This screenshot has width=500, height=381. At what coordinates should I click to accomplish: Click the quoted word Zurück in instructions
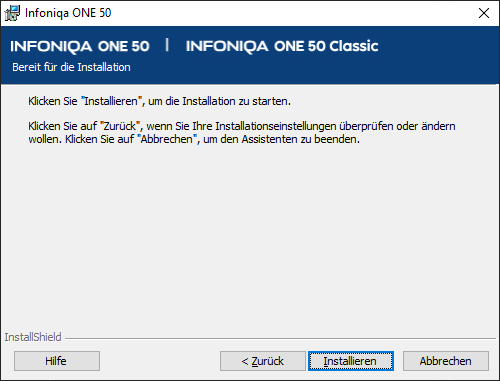tap(120, 126)
